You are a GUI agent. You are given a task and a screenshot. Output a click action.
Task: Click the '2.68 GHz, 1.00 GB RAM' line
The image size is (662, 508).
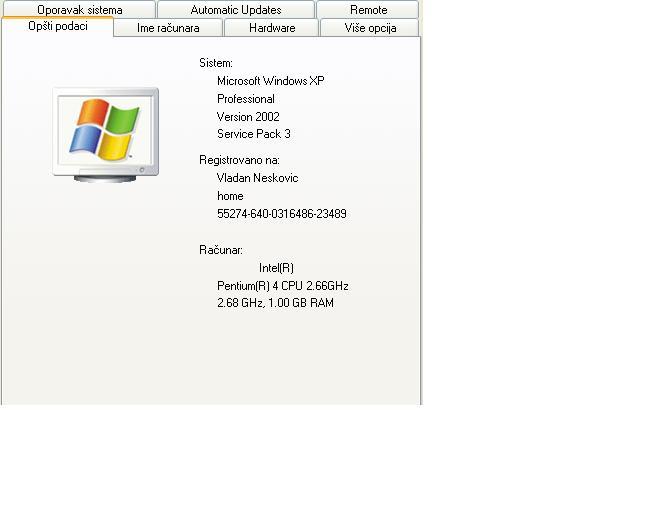tap(275, 303)
